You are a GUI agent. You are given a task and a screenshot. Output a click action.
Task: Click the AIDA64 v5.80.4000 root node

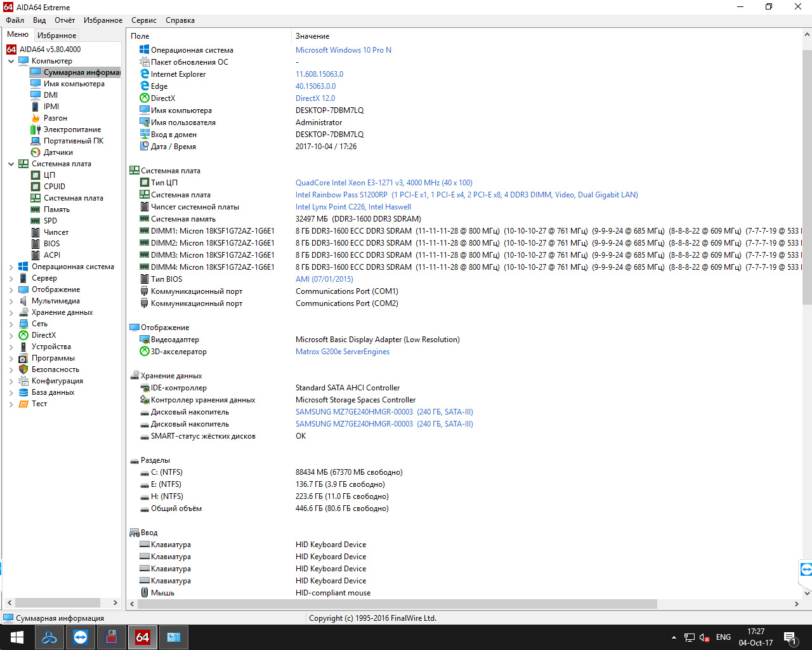point(50,50)
